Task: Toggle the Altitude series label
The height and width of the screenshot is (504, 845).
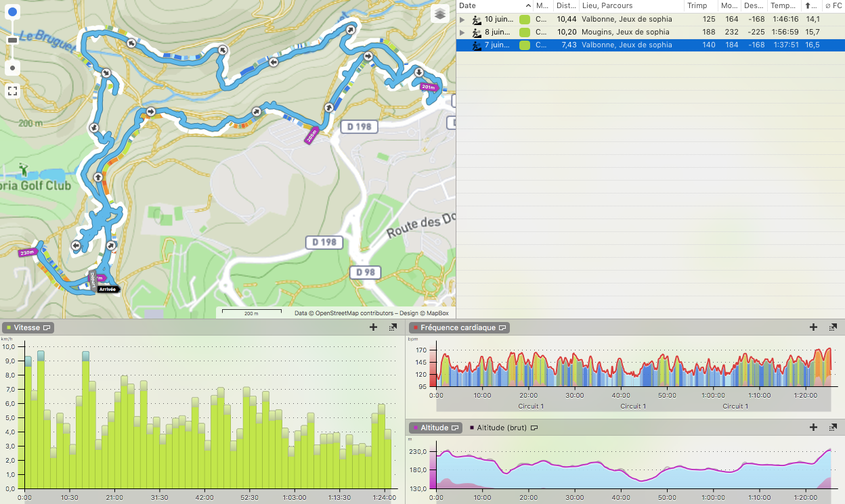Action: (434, 428)
